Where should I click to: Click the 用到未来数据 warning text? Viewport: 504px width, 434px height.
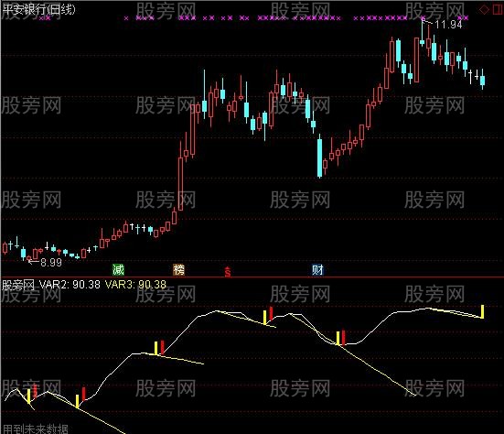pos(36,429)
